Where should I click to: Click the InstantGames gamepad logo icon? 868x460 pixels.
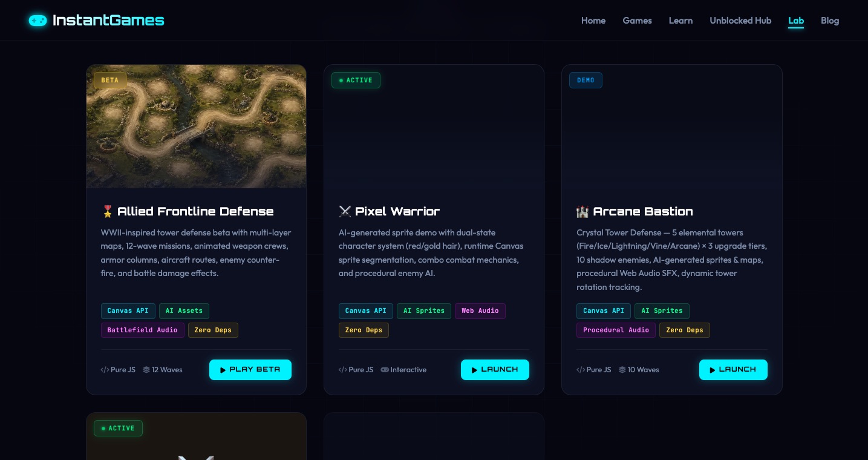click(38, 21)
